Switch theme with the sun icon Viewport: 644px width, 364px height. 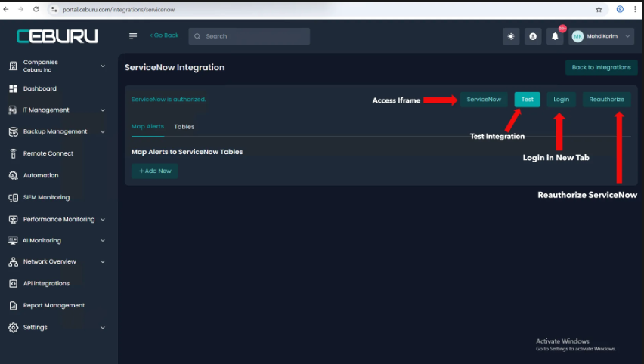point(511,36)
